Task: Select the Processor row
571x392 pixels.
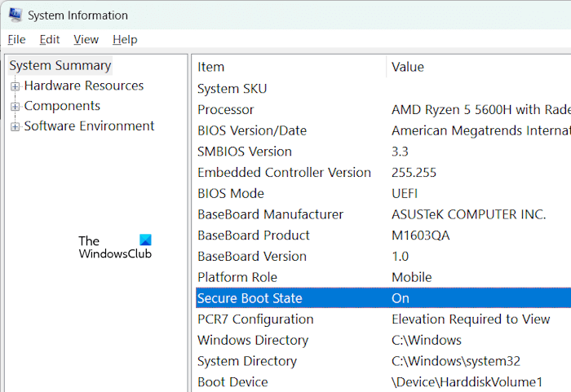Action: (226, 109)
